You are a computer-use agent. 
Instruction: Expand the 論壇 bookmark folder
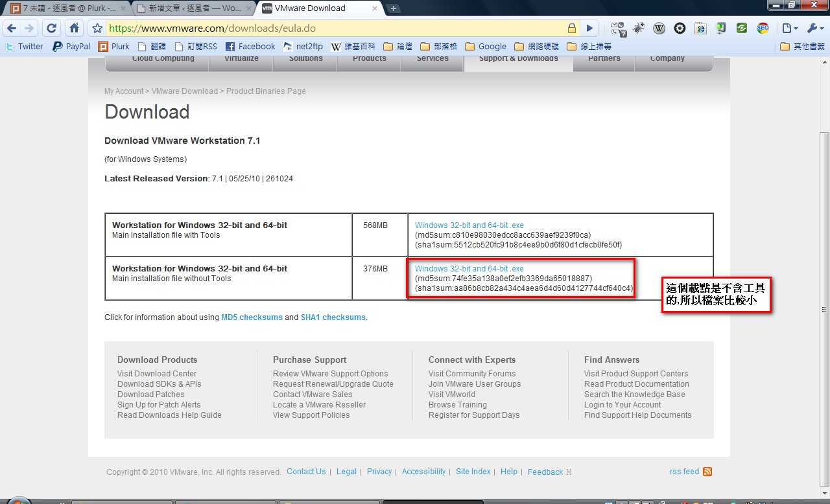click(x=398, y=47)
